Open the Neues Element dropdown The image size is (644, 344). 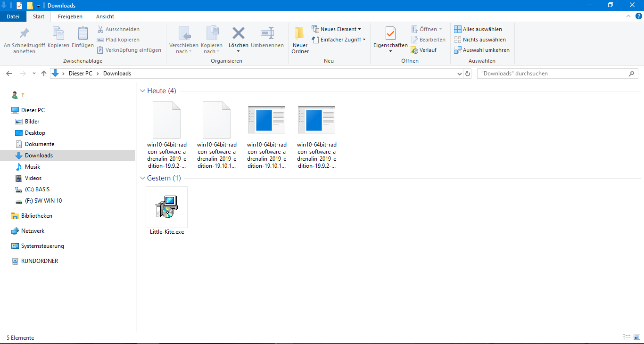[x=337, y=29]
